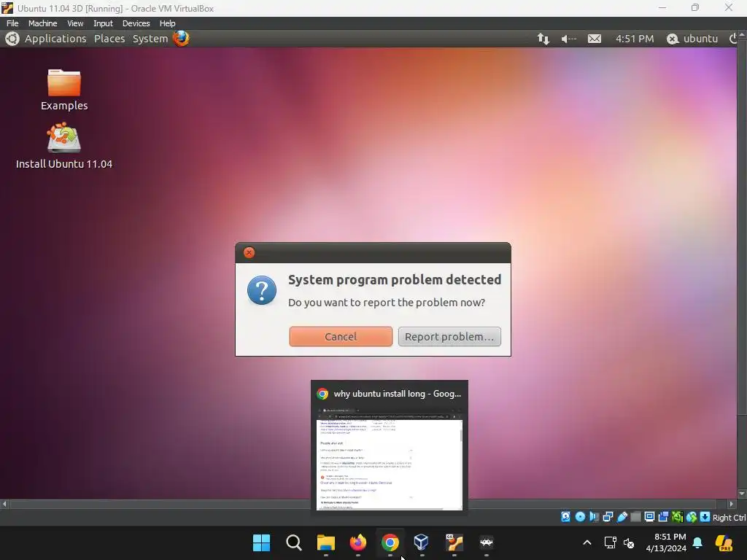Viewport: 747px width, 560px height.
Task: Click the horizontal scrollbar right arrow
Action: pos(732,504)
